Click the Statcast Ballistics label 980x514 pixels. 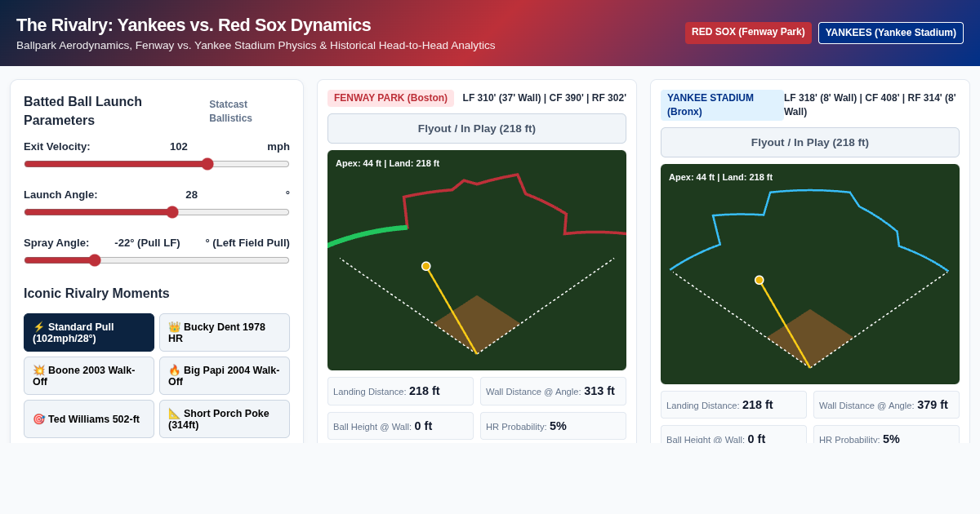click(x=231, y=112)
